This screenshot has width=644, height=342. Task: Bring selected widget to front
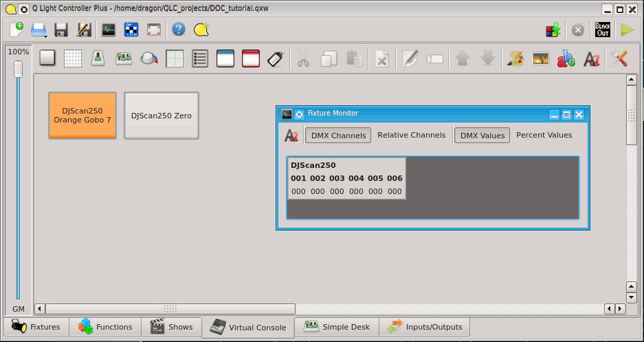(463, 58)
